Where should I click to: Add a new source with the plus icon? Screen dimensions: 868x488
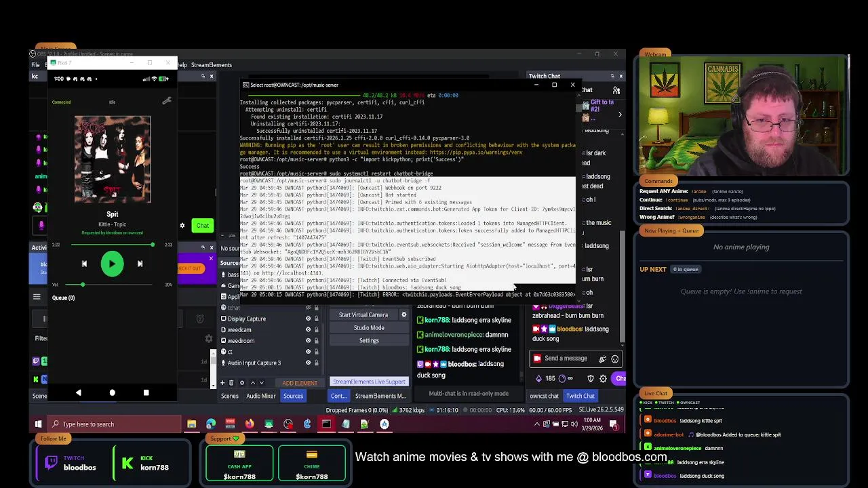tap(222, 382)
